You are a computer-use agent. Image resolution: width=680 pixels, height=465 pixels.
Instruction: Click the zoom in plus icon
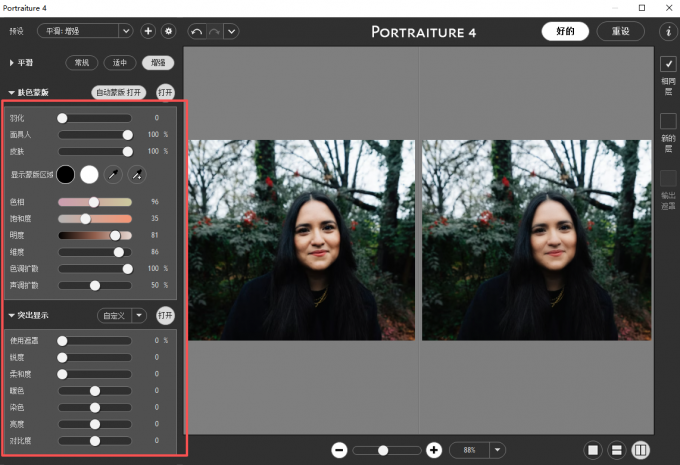click(434, 450)
